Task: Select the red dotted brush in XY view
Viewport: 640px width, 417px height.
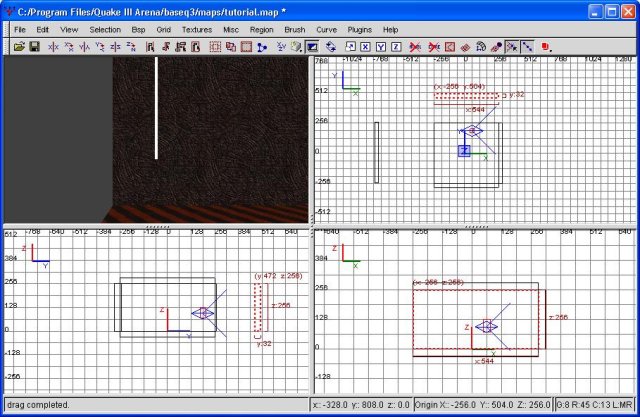Action: pos(466,96)
